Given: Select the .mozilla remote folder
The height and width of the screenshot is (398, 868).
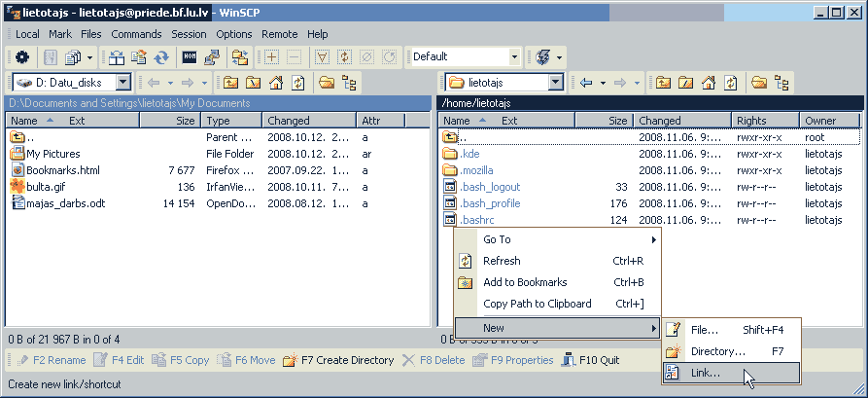Looking at the screenshot, I should pyautogui.click(x=476, y=170).
